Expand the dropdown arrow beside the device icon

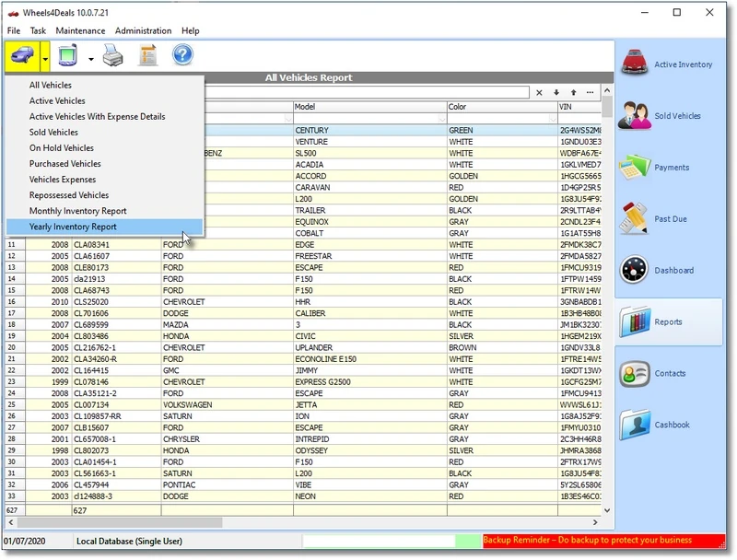[90, 58]
